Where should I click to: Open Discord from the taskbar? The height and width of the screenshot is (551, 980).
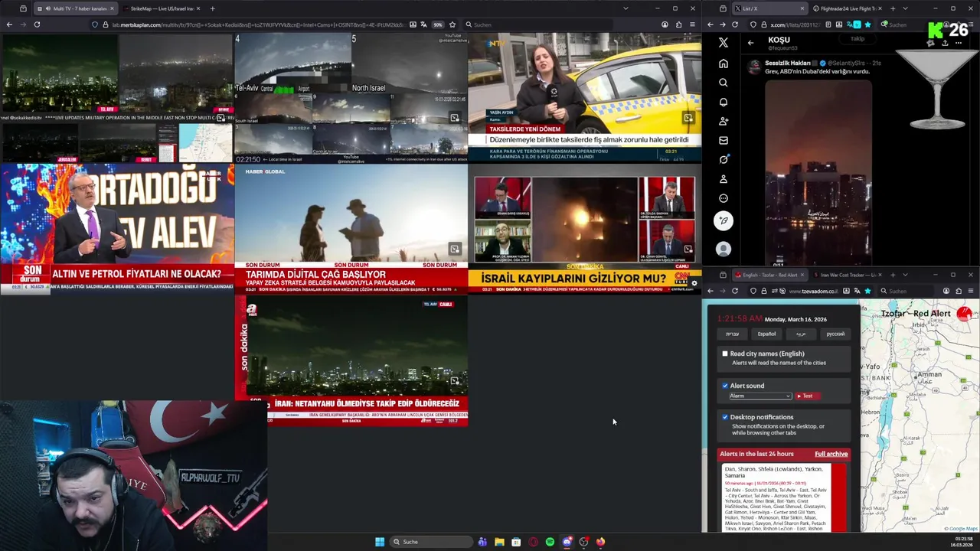tap(567, 542)
